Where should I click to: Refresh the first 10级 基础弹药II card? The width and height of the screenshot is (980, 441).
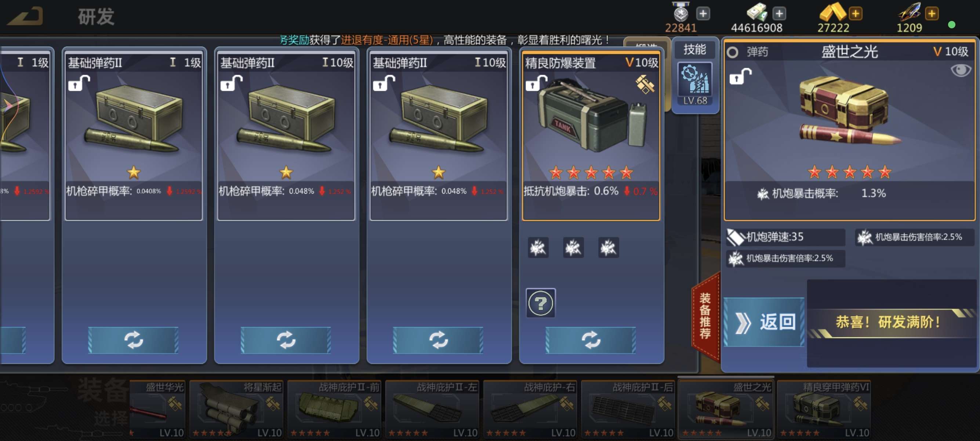(x=286, y=340)
